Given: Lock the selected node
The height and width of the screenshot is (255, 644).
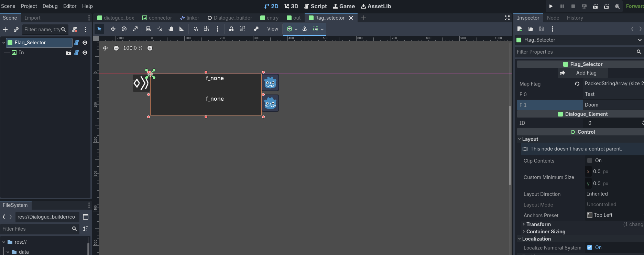Looking at the screenshot, I should coord(231,29).
